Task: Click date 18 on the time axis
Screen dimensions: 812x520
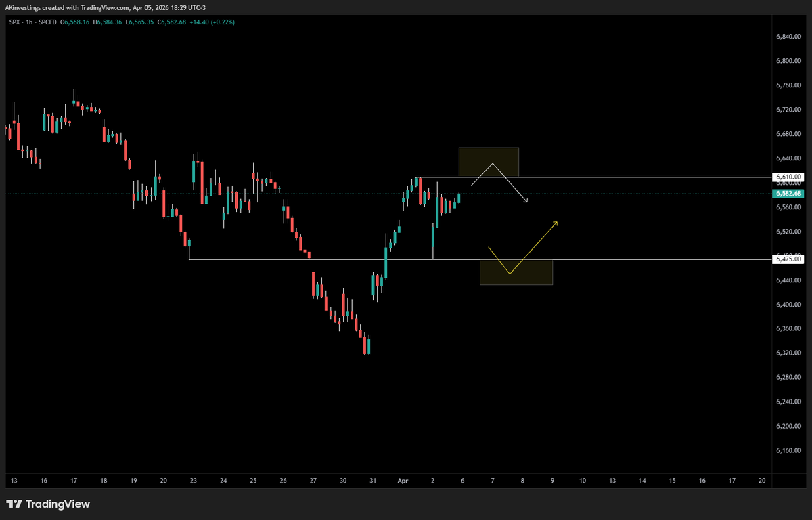Action: 104,481
